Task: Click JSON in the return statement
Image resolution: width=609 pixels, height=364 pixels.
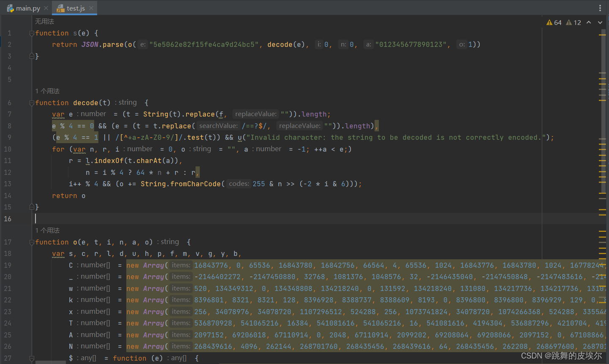Action: click(90, 44)
